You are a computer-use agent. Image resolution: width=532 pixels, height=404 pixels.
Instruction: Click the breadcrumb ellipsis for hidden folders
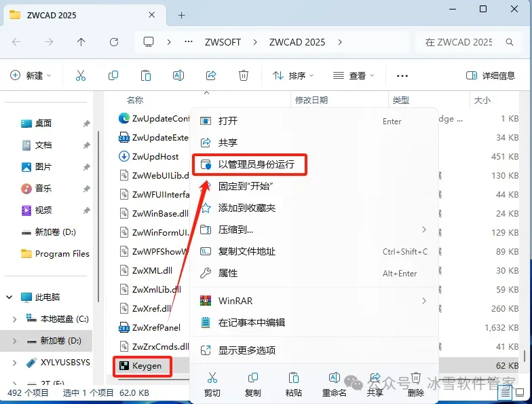pos(189,42)
